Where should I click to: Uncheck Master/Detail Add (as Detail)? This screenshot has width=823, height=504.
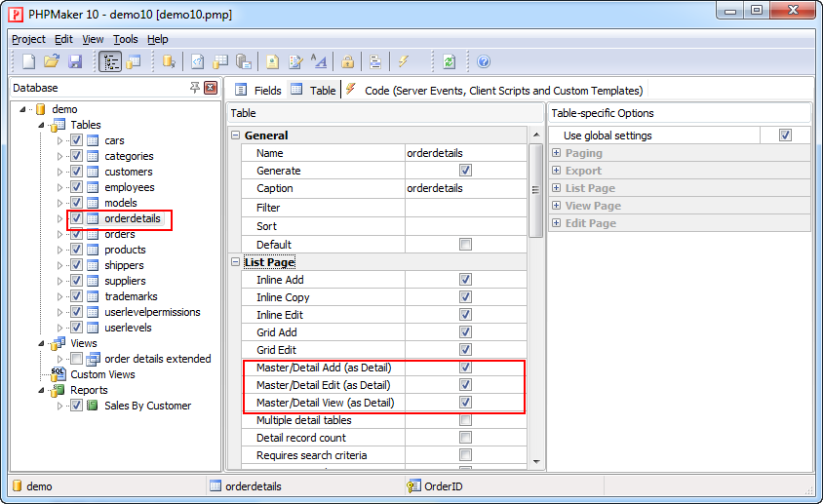tap(465, 367)
